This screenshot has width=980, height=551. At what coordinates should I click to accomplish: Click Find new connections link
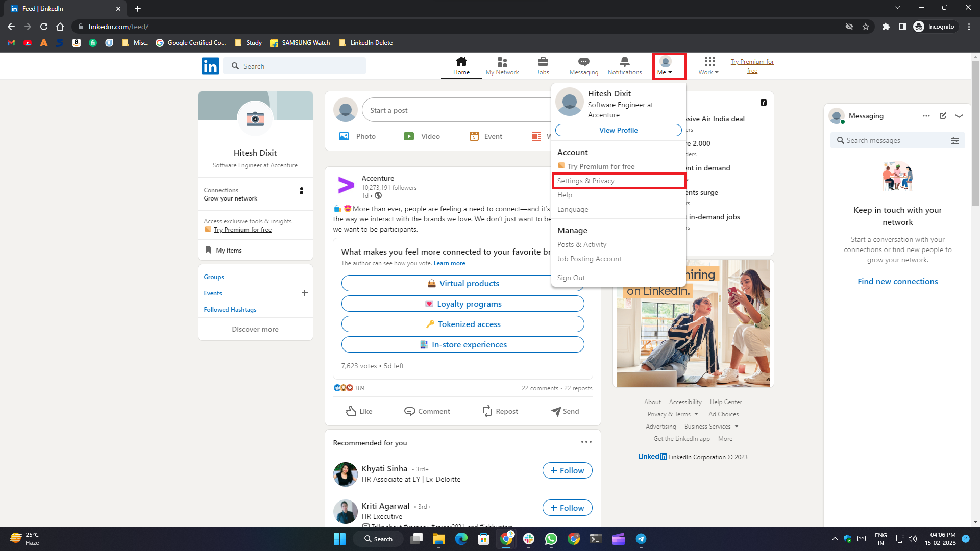tap(897, 281)
